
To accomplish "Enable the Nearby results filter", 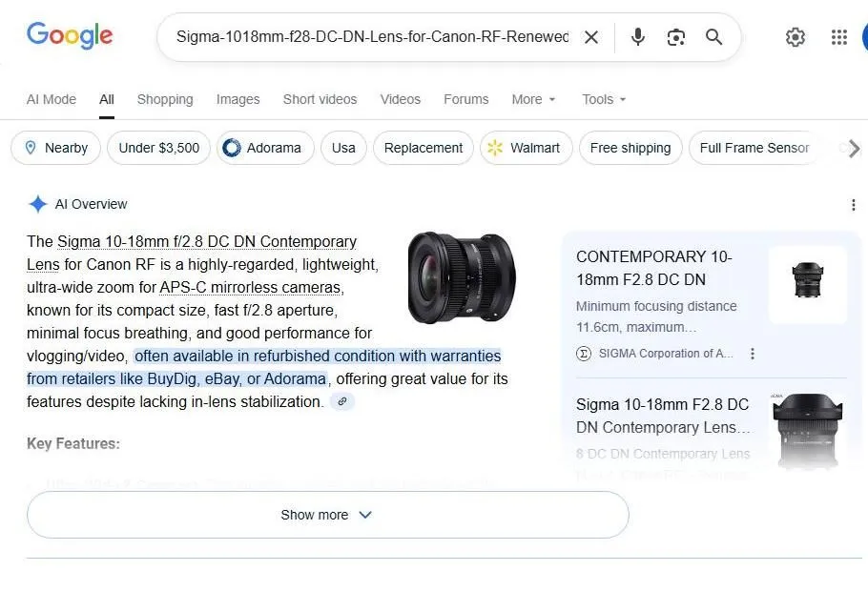I will click(55, 148).
